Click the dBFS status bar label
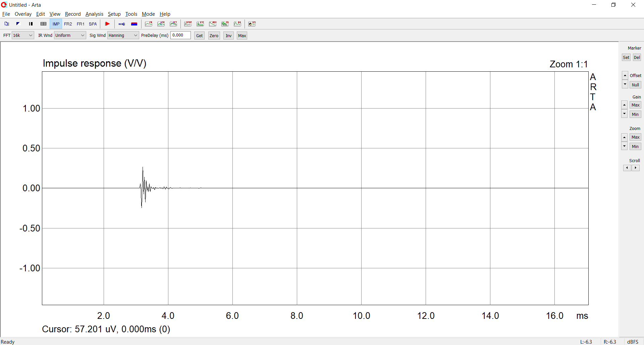The width and height of the screenshot is (644, 345). coord(633,342)
